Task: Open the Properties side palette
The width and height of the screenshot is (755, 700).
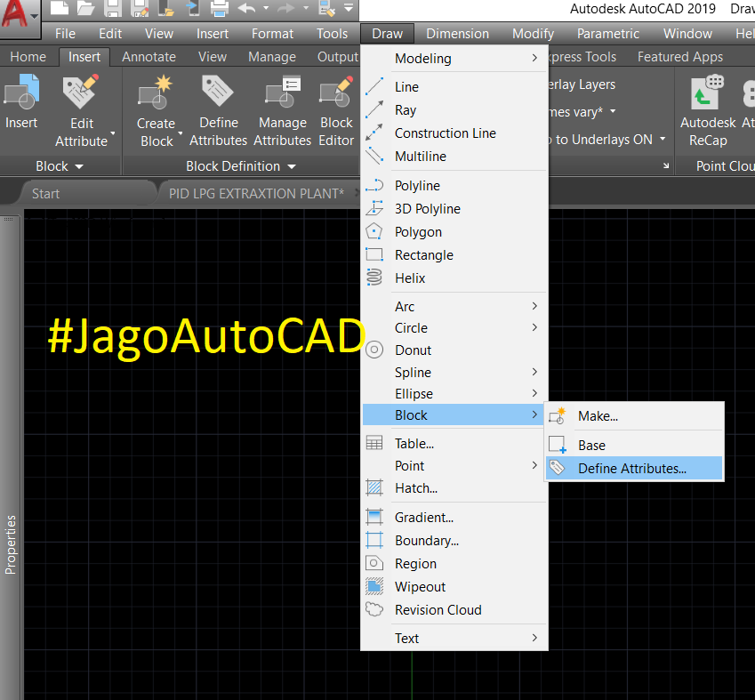Action: 10,544
